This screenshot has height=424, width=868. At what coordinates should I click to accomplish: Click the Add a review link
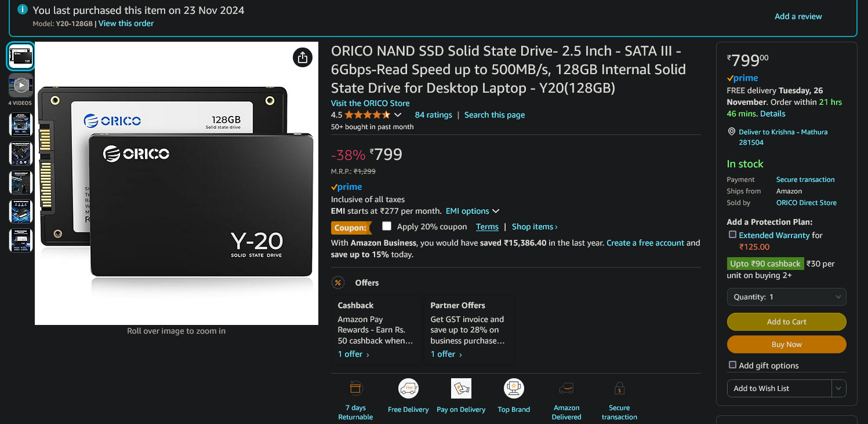pyautogui.click(x=798, y=16)
